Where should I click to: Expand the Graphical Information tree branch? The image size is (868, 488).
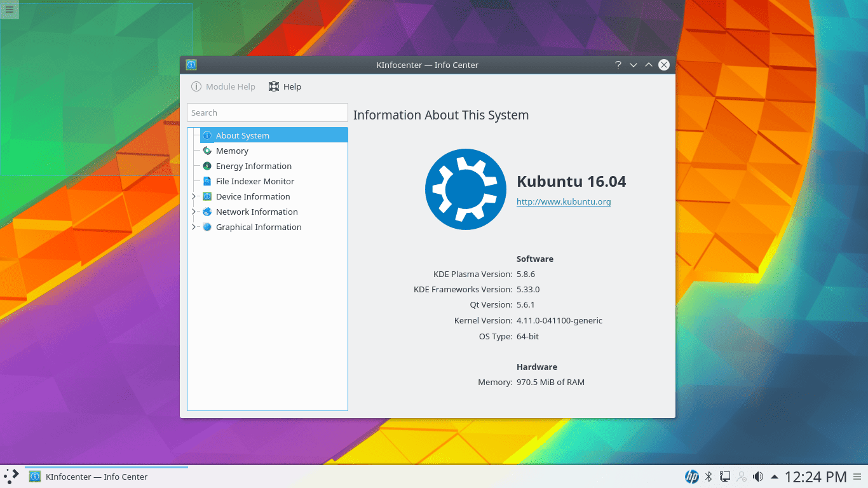tap(194, 227)
